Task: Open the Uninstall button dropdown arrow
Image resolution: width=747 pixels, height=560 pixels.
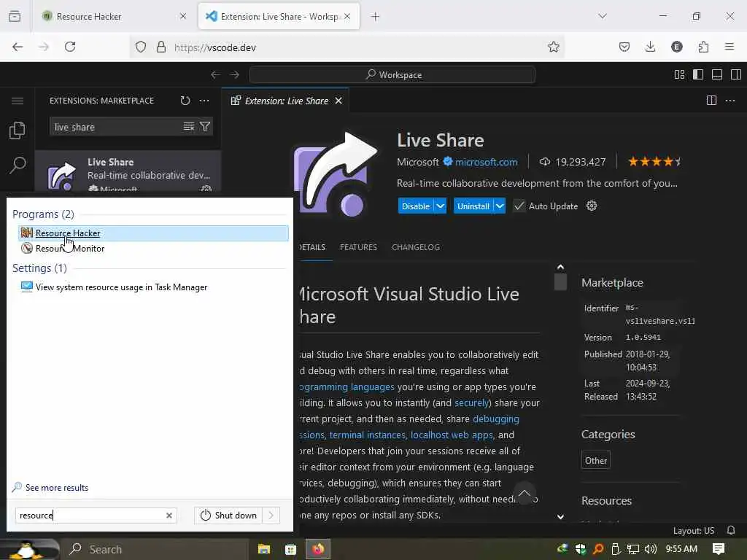Action: click(x=500, y=206)
